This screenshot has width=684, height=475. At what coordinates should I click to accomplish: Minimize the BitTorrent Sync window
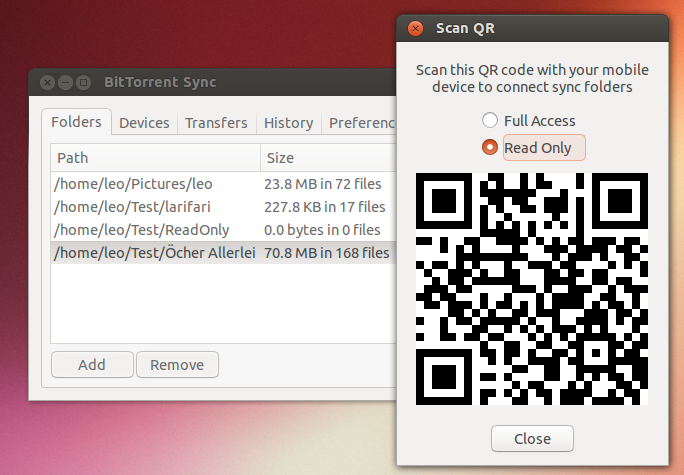click(66, 82)
